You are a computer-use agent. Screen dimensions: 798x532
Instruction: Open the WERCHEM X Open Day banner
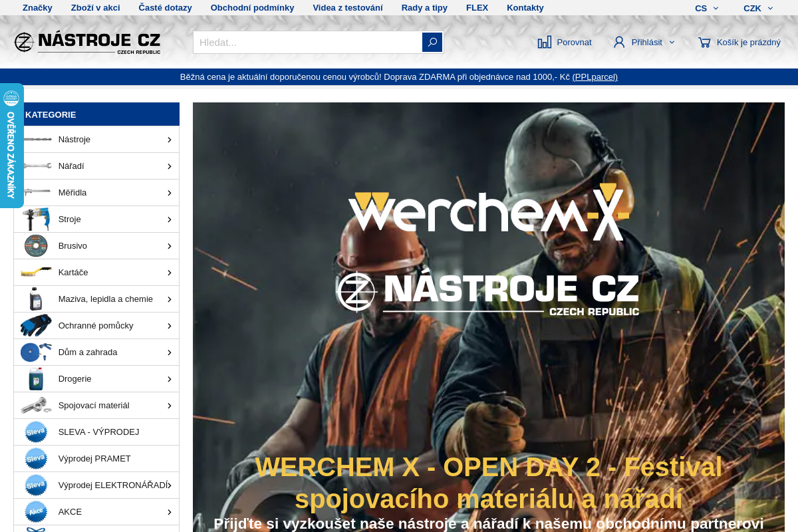pos(489,317)
